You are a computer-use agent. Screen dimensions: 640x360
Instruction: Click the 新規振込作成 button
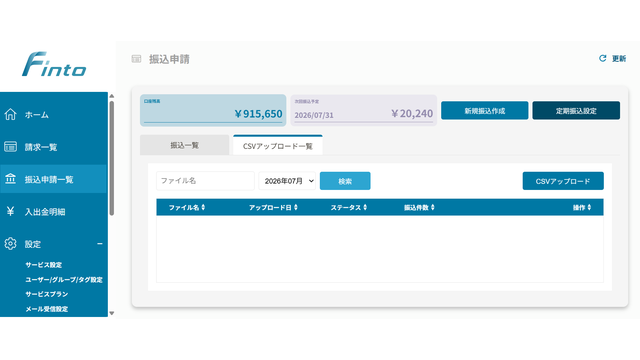(x=484, y=111)
